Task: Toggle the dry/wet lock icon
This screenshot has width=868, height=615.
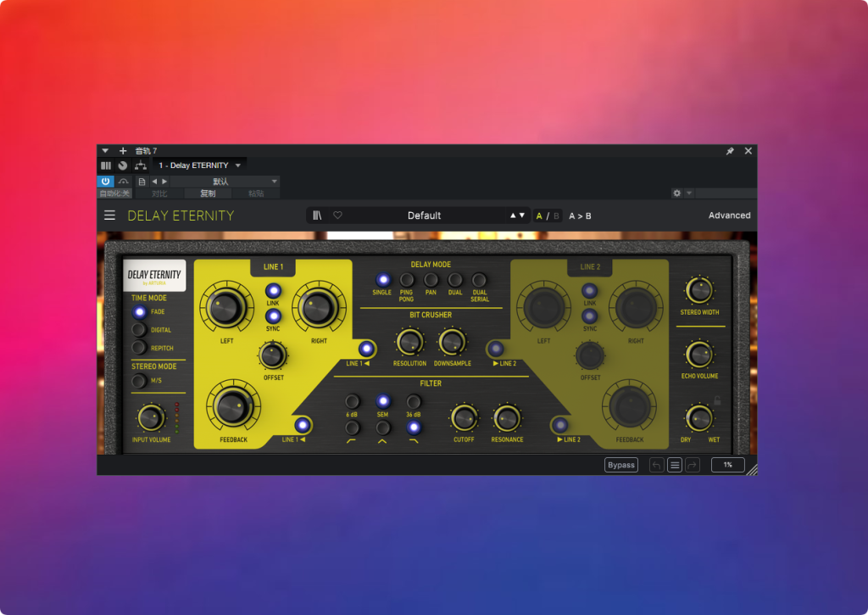Action: click(717, 400)
